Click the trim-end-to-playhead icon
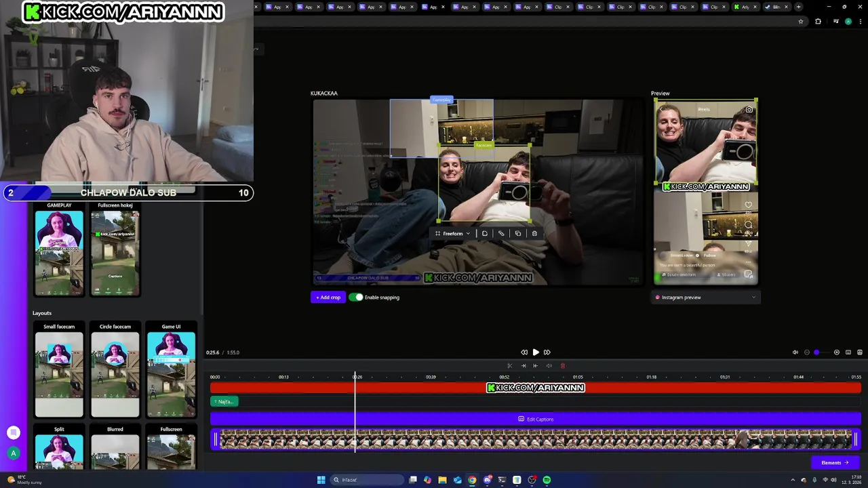The width and height of the screenshot is (868, 488). (536, 366)
